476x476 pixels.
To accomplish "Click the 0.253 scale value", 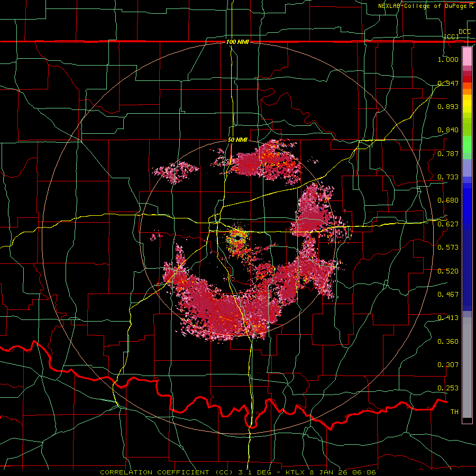I will pos(448,388).
